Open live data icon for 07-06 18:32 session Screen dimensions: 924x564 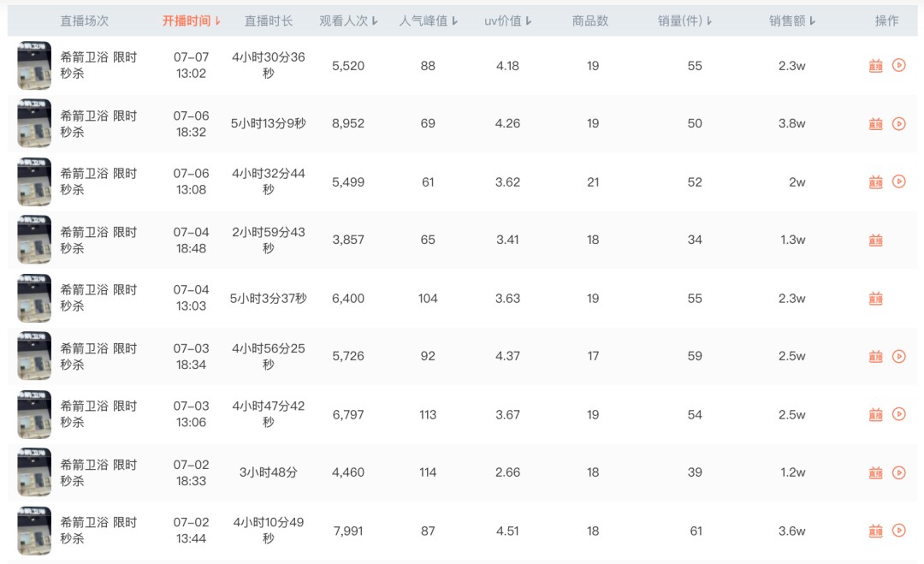click(876, 124)
